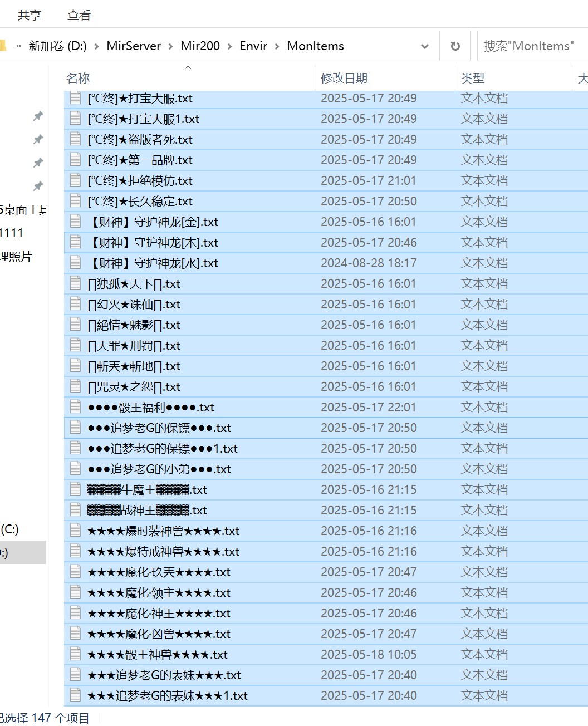Click file icon of [℃终]★拒绝模仿.txt
Viewport: 588px width, 726px height.
tap(75, 180)
